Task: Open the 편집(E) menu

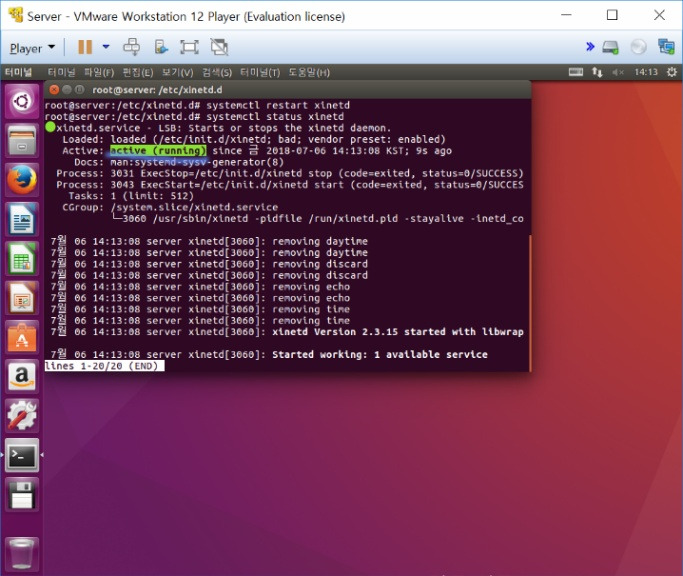Action: point(138,72)
